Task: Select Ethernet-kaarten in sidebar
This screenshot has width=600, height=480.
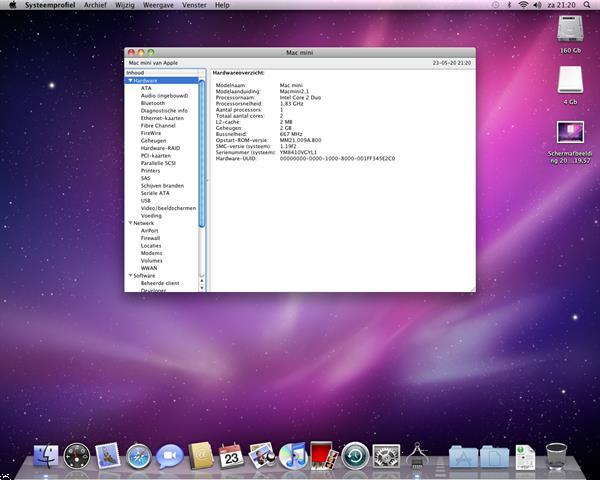Action: pyautogui.click(x=162, y=118)
